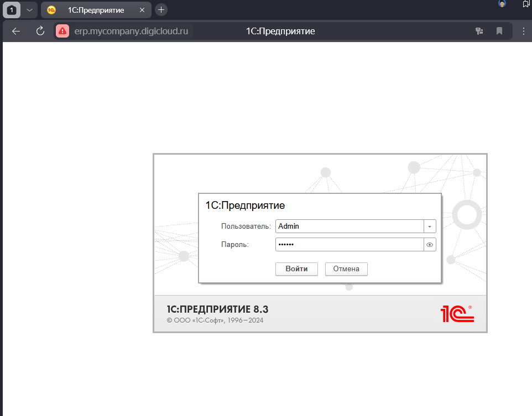Expand the tab list chevron
Viewport: 532px width, 416px height.
[29, 9]
